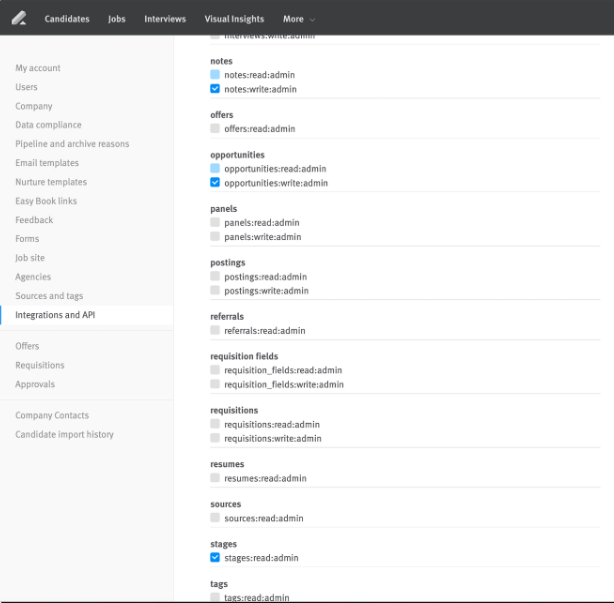614x603 pixels.
Task: Check tags:read:admin
Action: click(215, 597)
